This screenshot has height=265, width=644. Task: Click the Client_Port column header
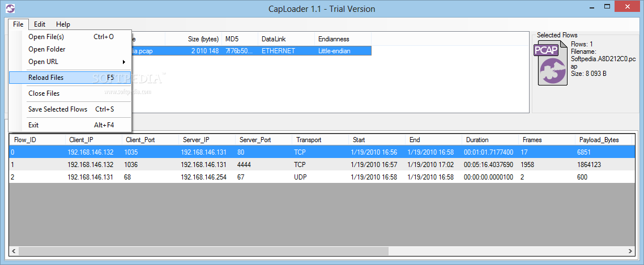[x=150, y=140]
